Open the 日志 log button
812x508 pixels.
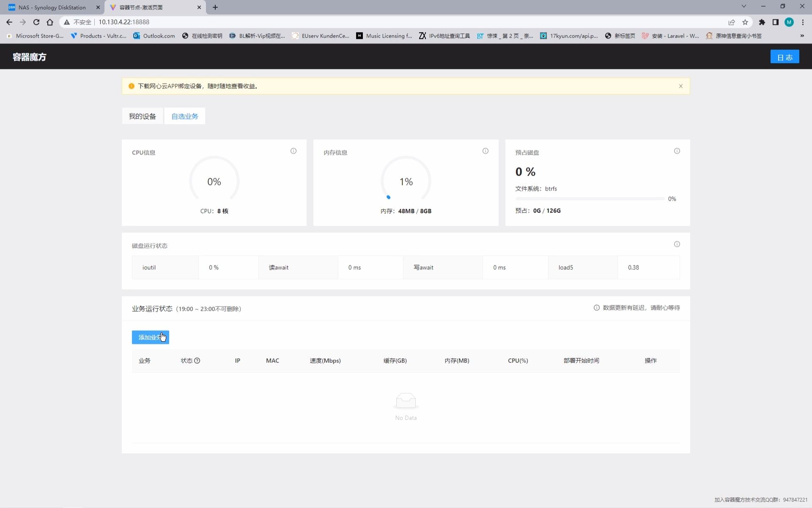pos(785,57)
